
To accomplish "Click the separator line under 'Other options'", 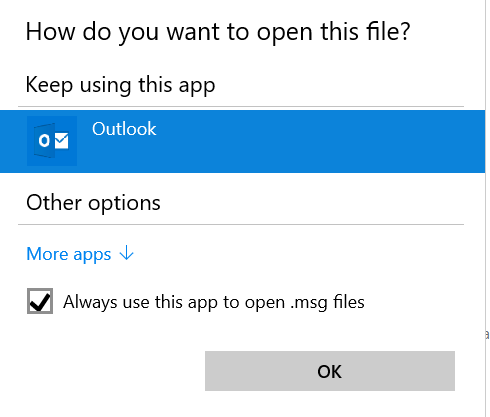I will [241, 225].
